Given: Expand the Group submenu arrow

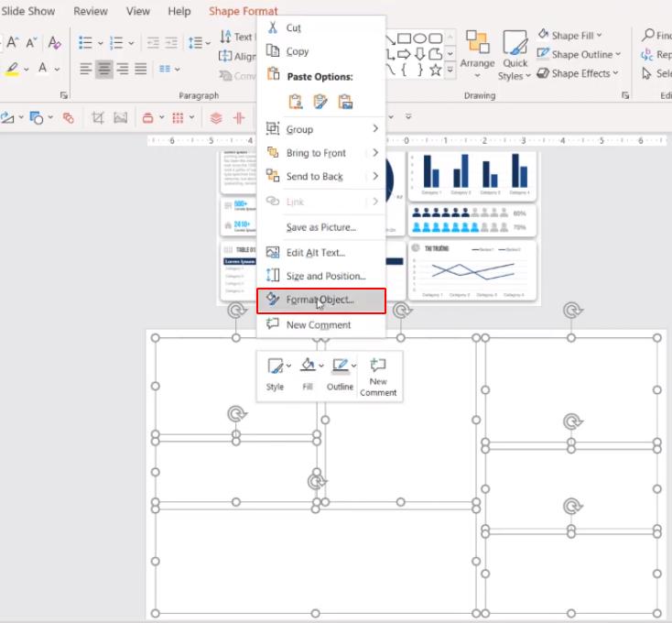Looking at the screenshot, I should pyautogui.click(x=375, y=129).
